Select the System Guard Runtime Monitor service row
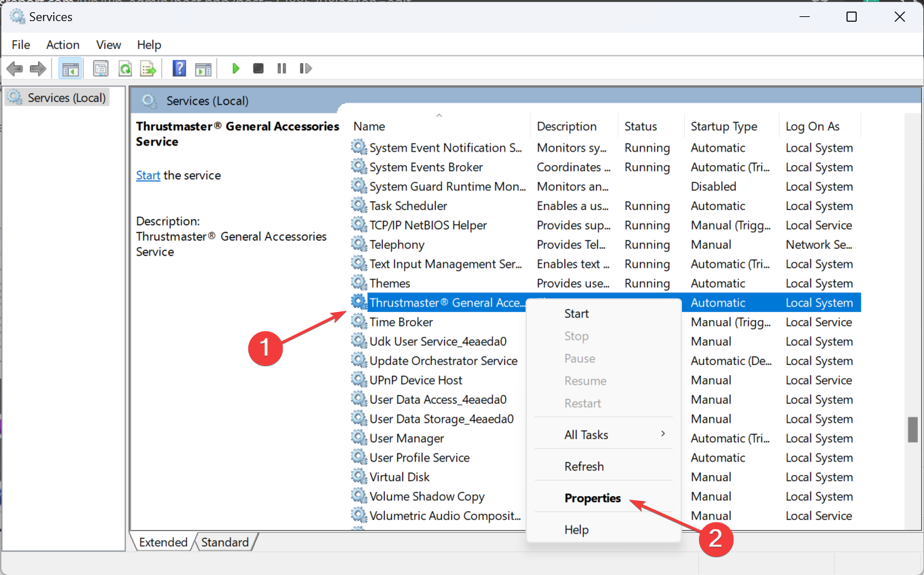This screenshot has height=575, width=924. coord(605,186)
